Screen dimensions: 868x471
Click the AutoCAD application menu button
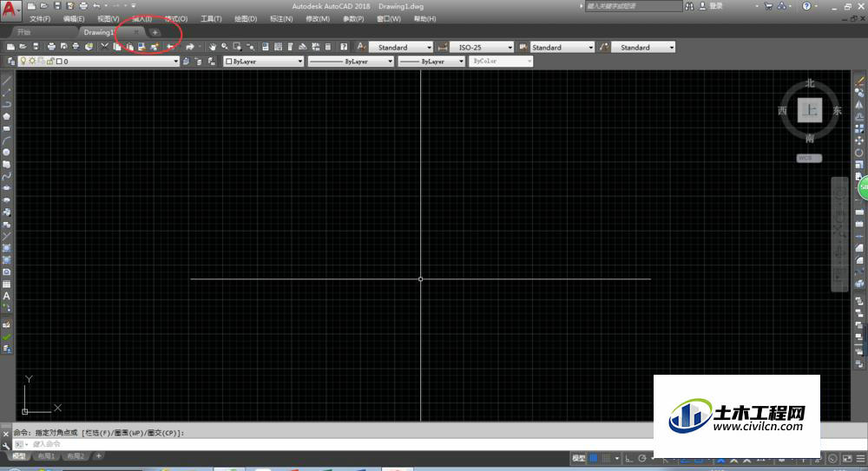click(10, 10)
